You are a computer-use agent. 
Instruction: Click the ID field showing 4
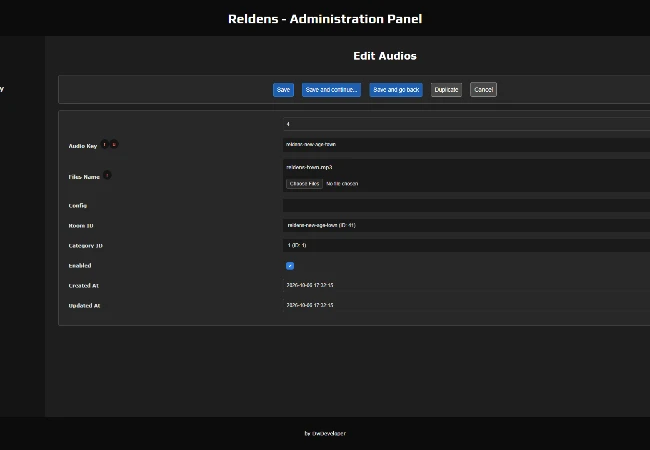(x=466, y=124)
